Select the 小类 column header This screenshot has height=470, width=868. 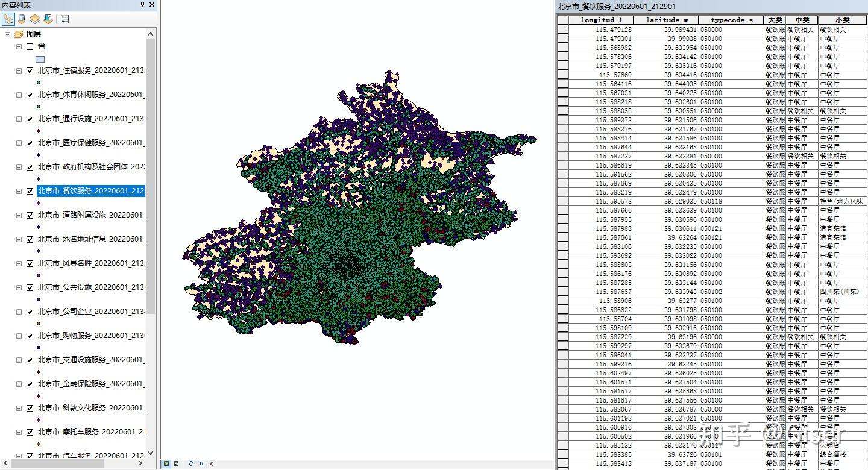pyautogui.click(x=842, y=20)
